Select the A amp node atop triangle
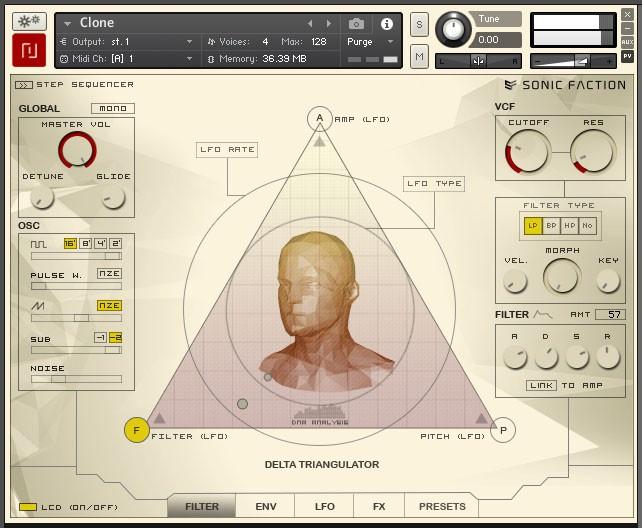 coord(319,119)
